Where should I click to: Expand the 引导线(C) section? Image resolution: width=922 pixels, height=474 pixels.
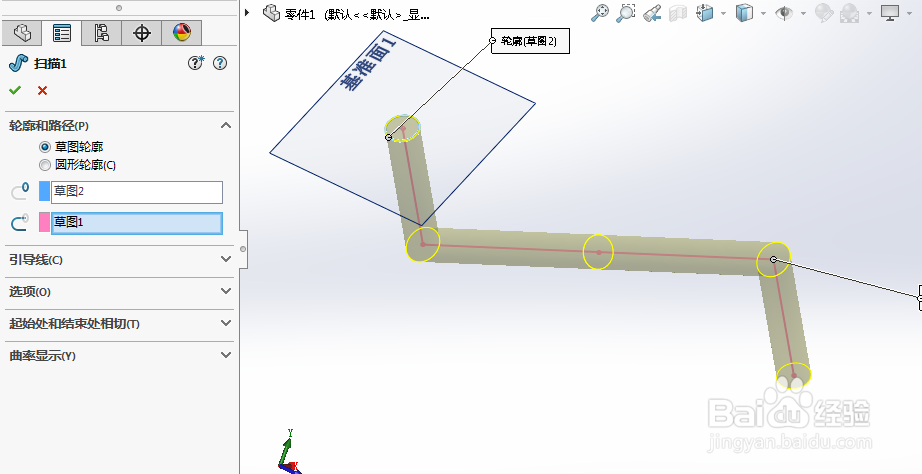point(226,259)
